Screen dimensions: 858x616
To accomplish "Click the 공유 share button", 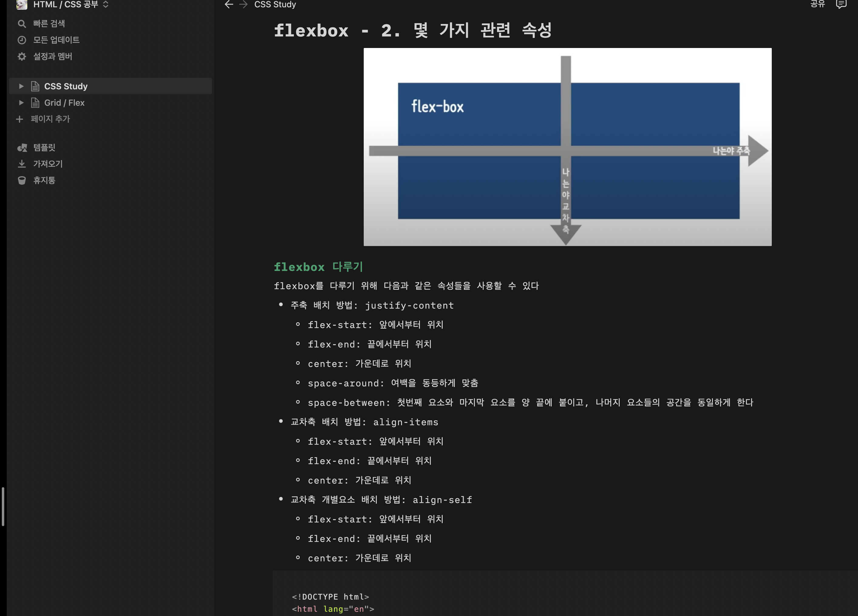I will pyautogui.click(x=818, y=4).
